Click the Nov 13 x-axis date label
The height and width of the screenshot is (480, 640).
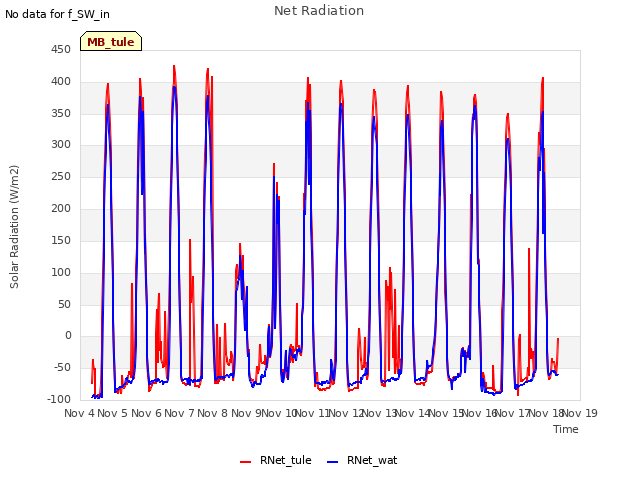[x=380, y=413]
